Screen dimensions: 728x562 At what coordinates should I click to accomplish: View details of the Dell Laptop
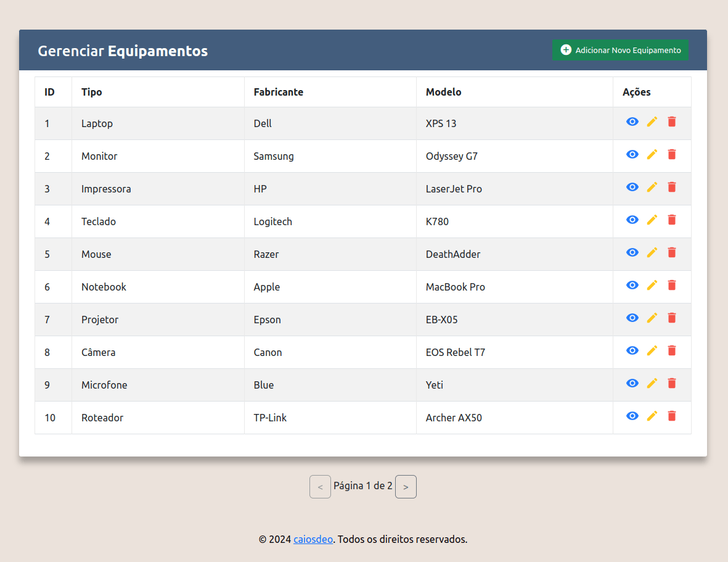[632, 122]
